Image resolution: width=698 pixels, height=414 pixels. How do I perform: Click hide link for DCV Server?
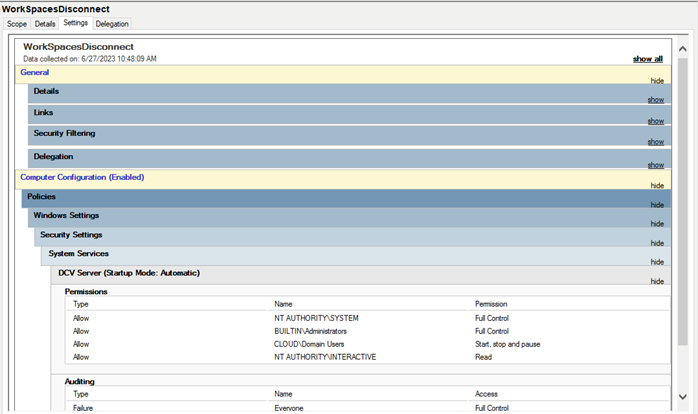pos(657,281)
